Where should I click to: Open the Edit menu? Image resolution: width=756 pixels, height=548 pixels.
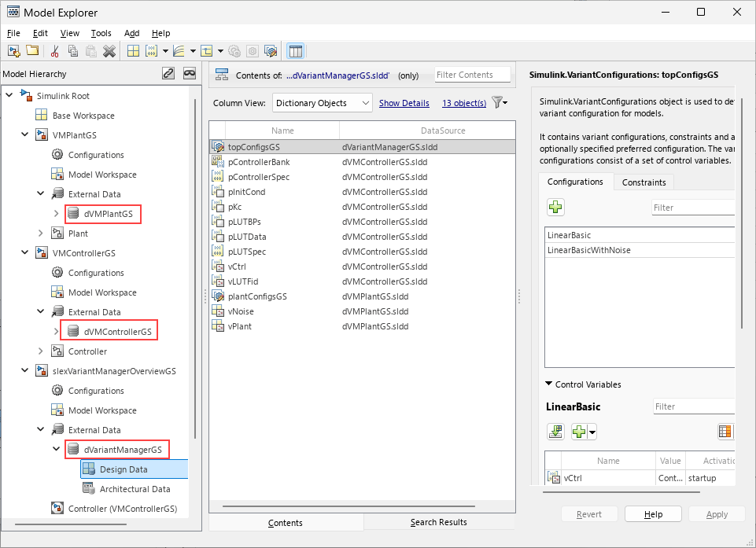pyautogui.click(x=40, y=33)
